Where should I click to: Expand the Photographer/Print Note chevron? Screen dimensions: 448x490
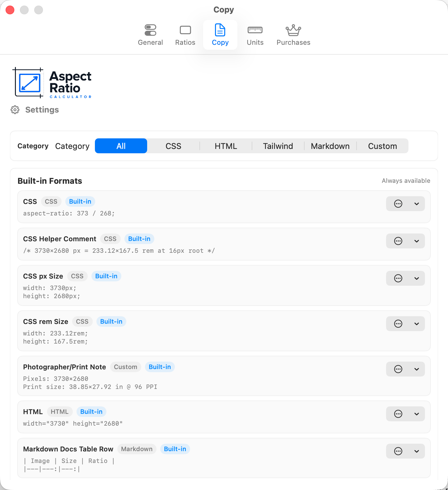tap(417, 369)
